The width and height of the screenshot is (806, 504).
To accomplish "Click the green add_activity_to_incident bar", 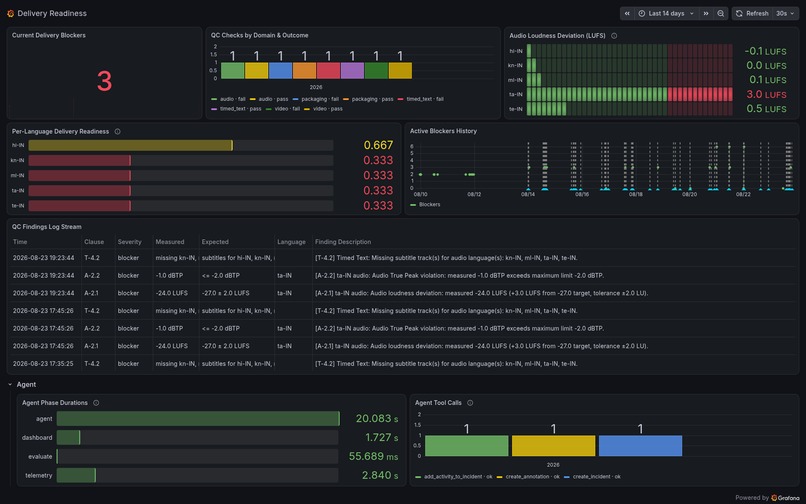I will tap(467, 446).
